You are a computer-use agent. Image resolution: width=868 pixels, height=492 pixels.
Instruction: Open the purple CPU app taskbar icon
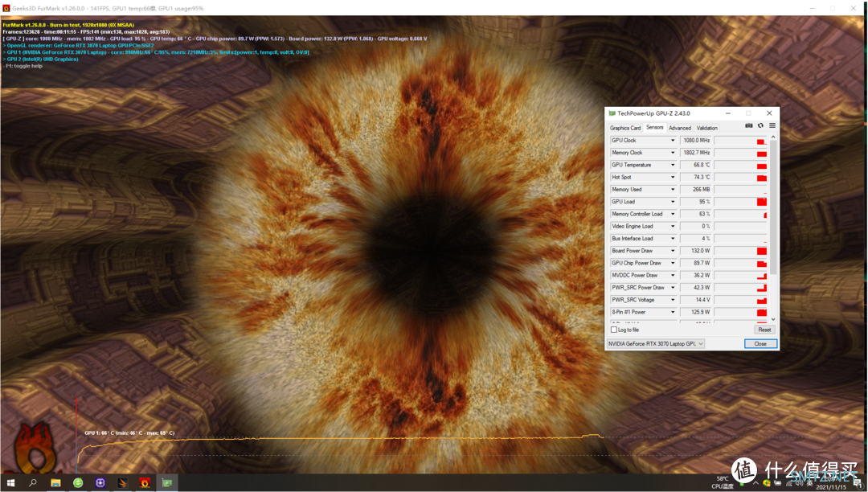click(100, 482)
